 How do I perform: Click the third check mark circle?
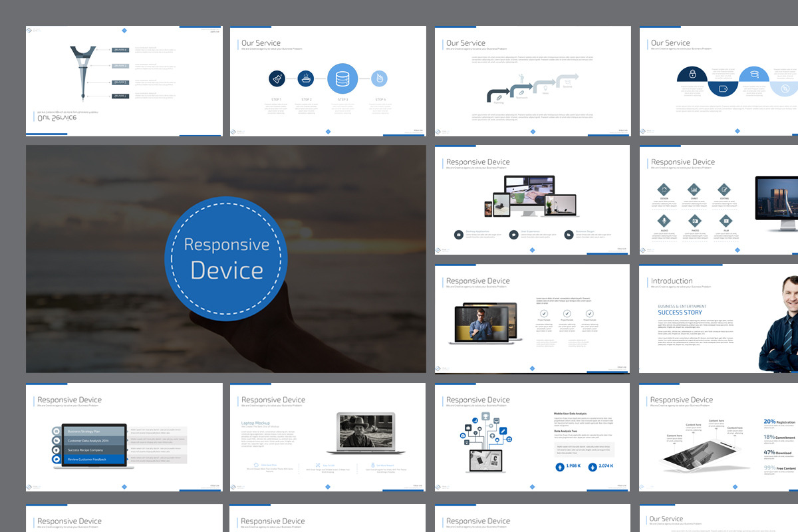click(589, 314)
